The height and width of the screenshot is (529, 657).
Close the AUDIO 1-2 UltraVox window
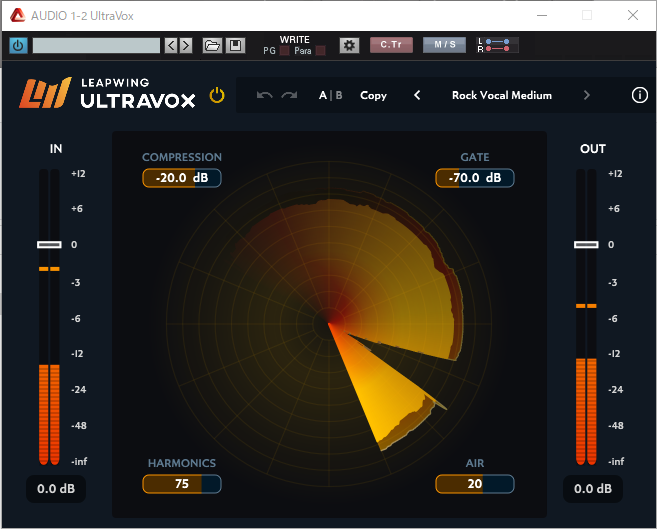pyautogui.click(x=633, y=15)
